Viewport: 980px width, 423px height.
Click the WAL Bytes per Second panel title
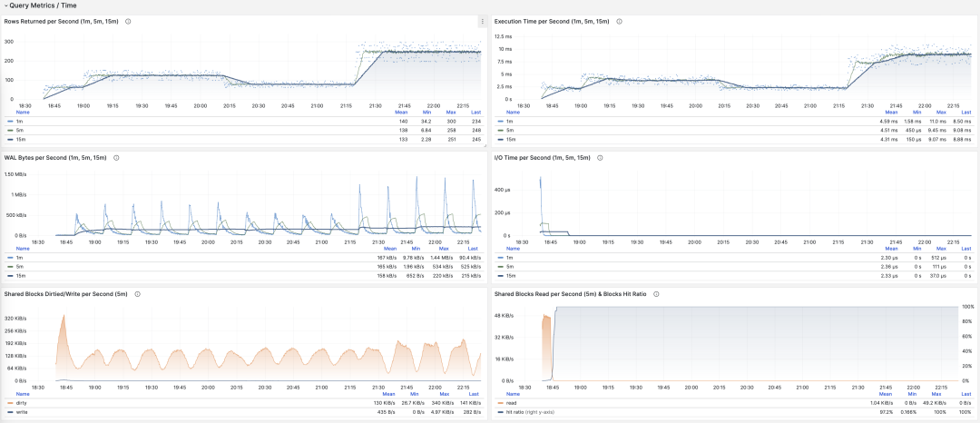click(55, 158)
